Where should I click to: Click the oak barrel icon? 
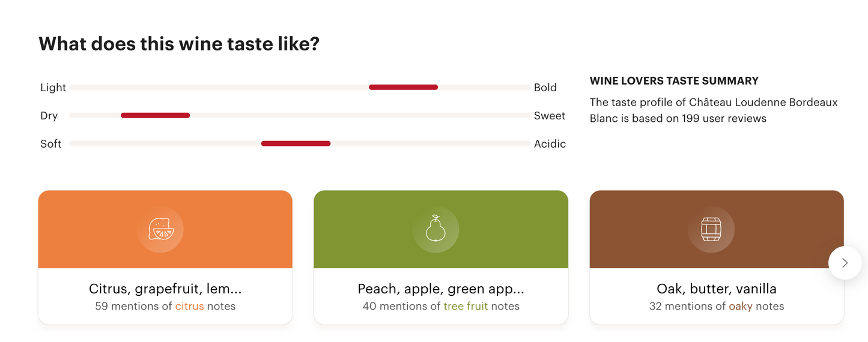(711, 230)
